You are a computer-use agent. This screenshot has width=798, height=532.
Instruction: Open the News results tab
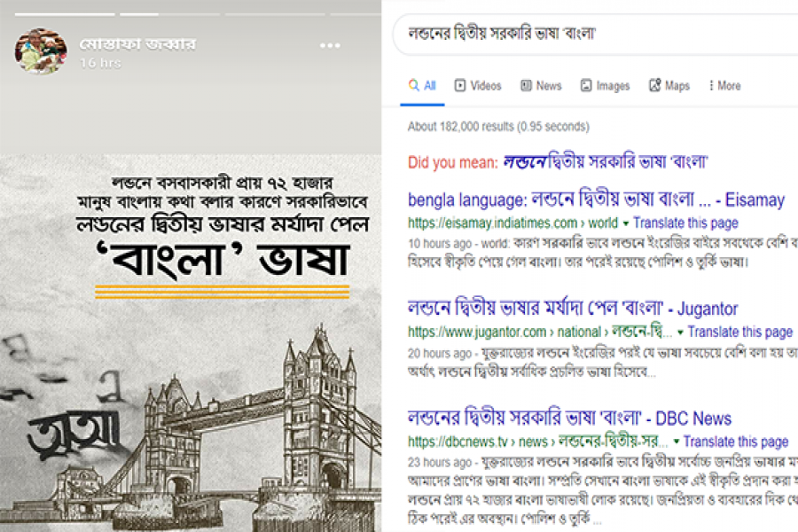[x=541, y=86]
